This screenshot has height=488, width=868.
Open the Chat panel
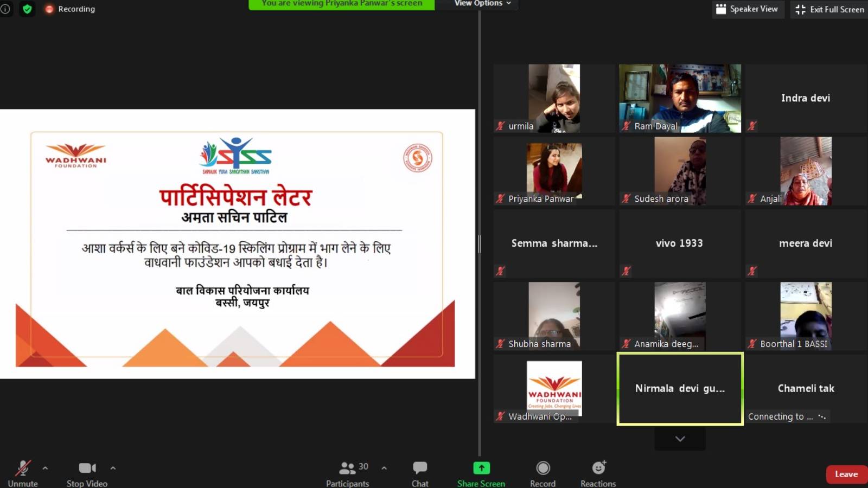tap(419, 469)
